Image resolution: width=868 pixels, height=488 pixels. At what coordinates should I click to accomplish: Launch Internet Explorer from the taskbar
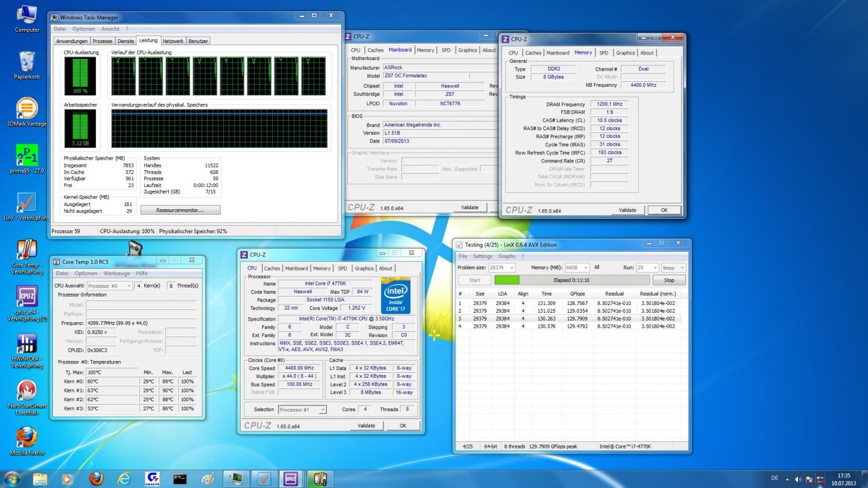(124, 479)
